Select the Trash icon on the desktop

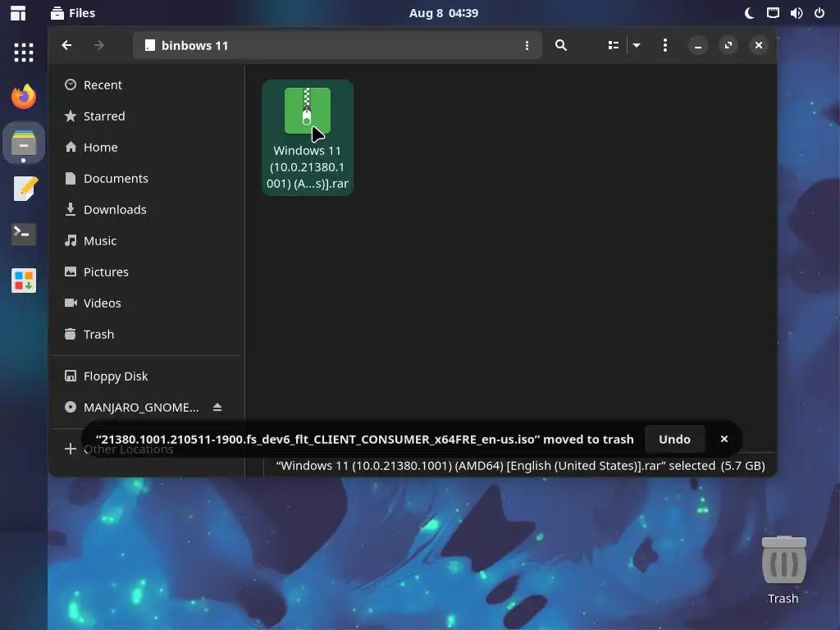783,571
